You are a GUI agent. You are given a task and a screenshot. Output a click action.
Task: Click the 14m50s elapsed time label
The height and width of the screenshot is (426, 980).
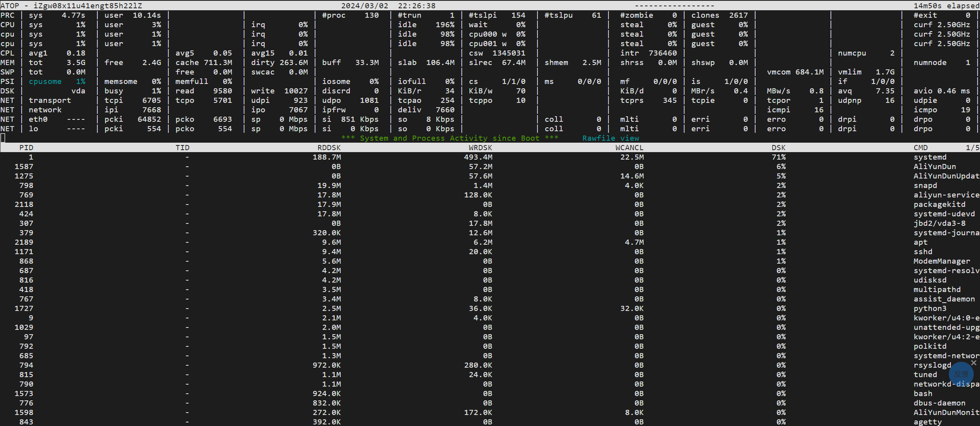coord(946,6)
